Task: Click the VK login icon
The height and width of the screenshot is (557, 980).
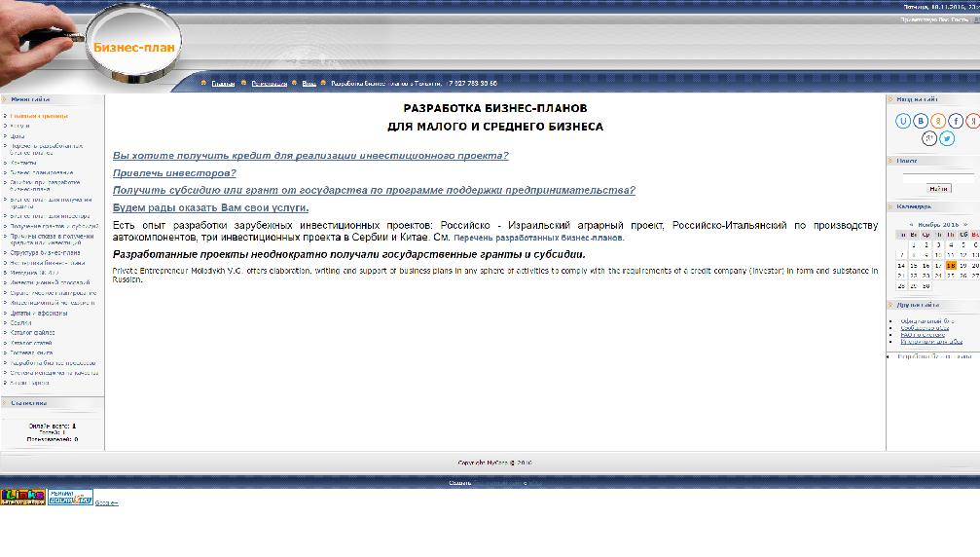Action: [x=921, y=121]
